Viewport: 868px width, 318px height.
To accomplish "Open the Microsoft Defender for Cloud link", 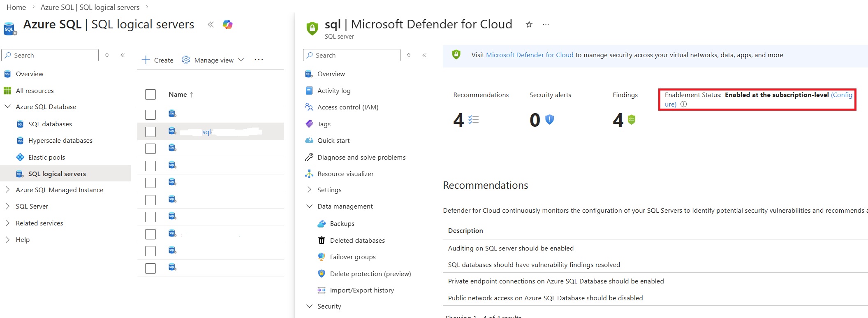I will coord(530,55).
